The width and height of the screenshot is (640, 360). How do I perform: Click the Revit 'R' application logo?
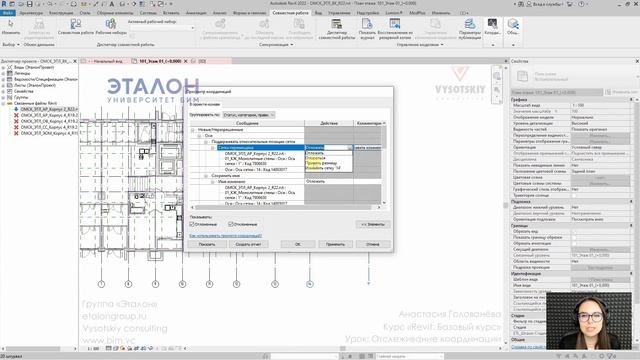[4, 4]
